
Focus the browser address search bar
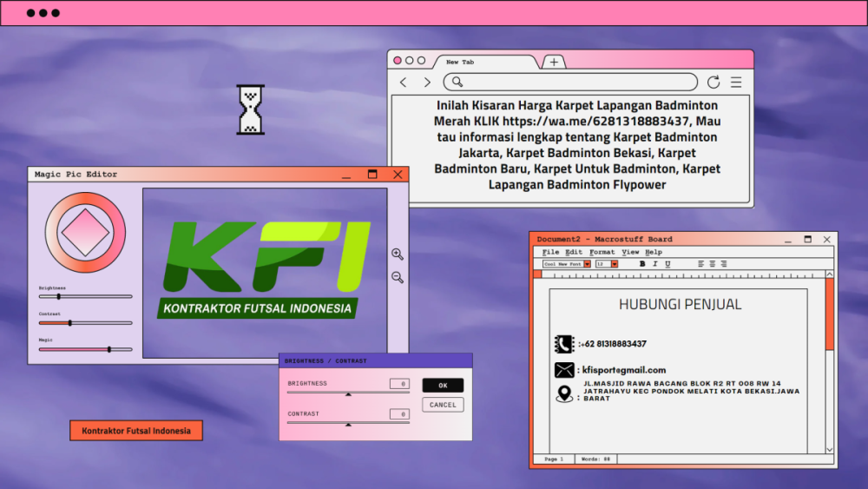tap(570, 82)
